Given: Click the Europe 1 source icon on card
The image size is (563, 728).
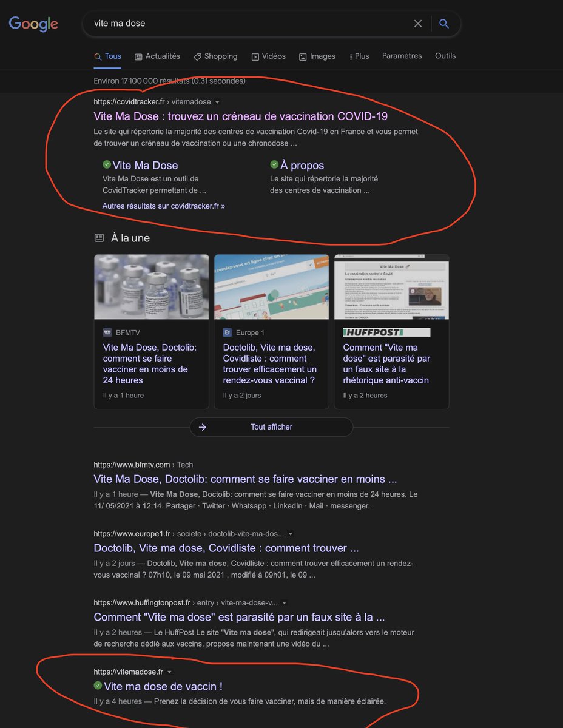Looking at the screenshot, I should (x=228, y=332).
